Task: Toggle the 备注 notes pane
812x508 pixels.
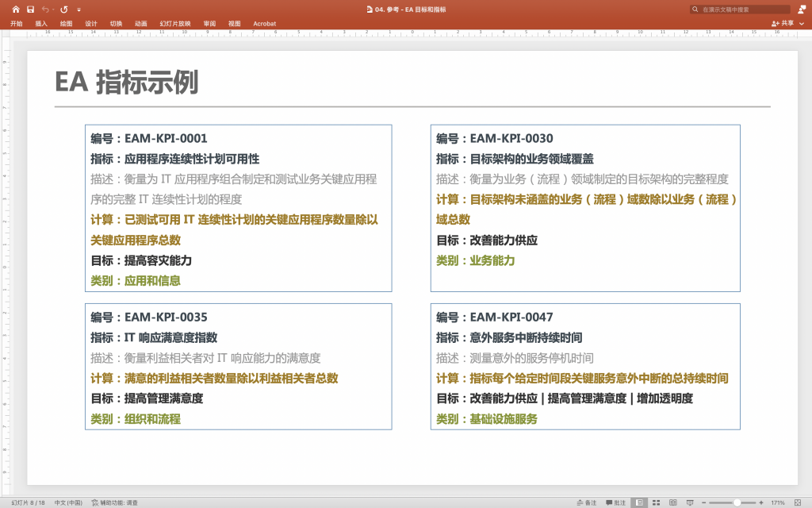Action: (586, 502)
